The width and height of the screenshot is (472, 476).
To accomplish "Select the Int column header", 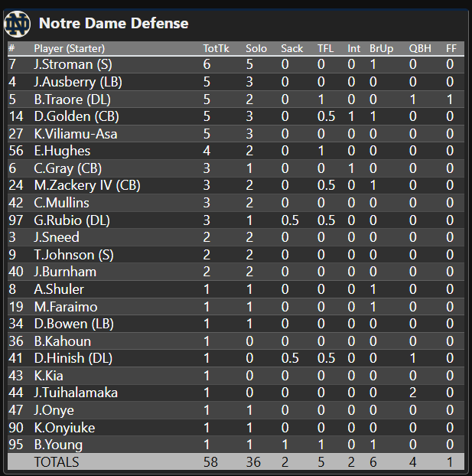I will [x=353, y=49].
